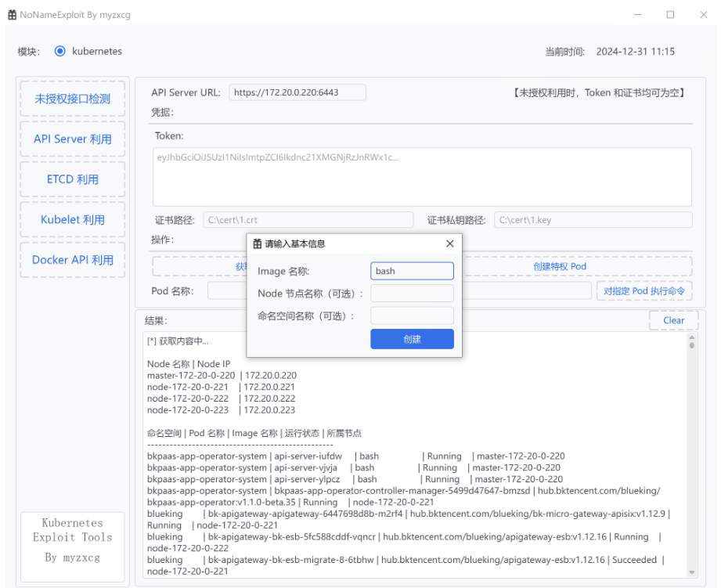Click the 对指定 Pod 执行命令 button
721x588 pixels.
click(643, 291)
